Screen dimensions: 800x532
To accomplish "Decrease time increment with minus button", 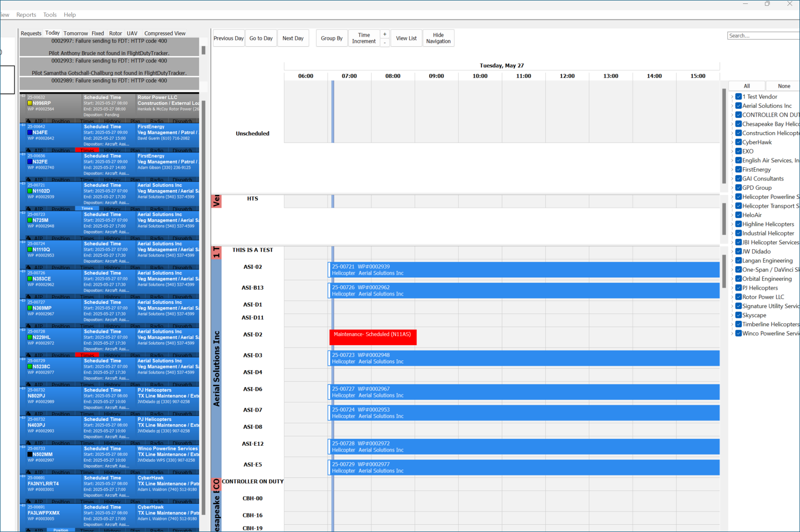I will point(384,42).
